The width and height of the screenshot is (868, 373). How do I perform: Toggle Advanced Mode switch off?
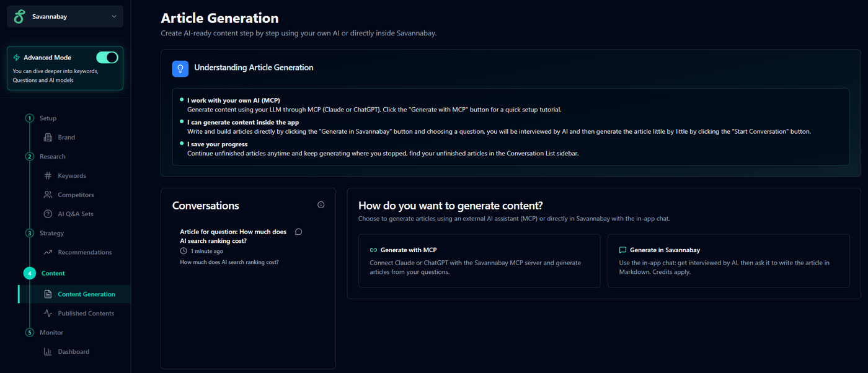point(107,58)
